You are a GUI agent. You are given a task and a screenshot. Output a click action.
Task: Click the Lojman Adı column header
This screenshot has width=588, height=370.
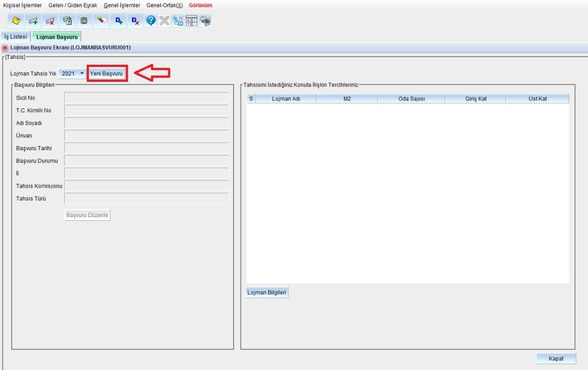click(285, 99)
